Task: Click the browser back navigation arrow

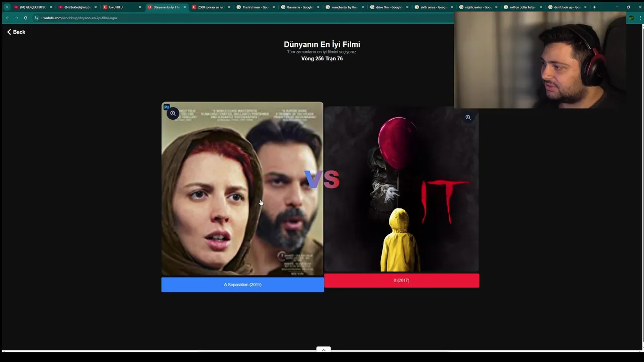Action: (x=7, y=18)
